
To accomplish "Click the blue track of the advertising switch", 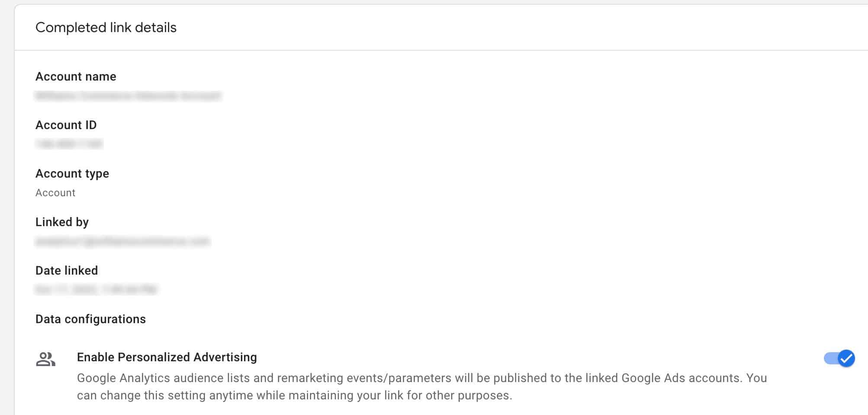I will click(x=831, y=358).
